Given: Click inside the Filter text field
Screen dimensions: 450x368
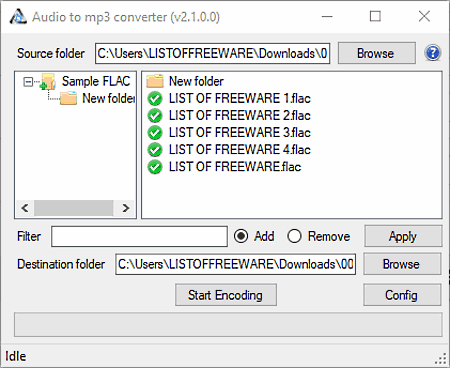Looking at the screenshot, I should click(x=139, y=236).
